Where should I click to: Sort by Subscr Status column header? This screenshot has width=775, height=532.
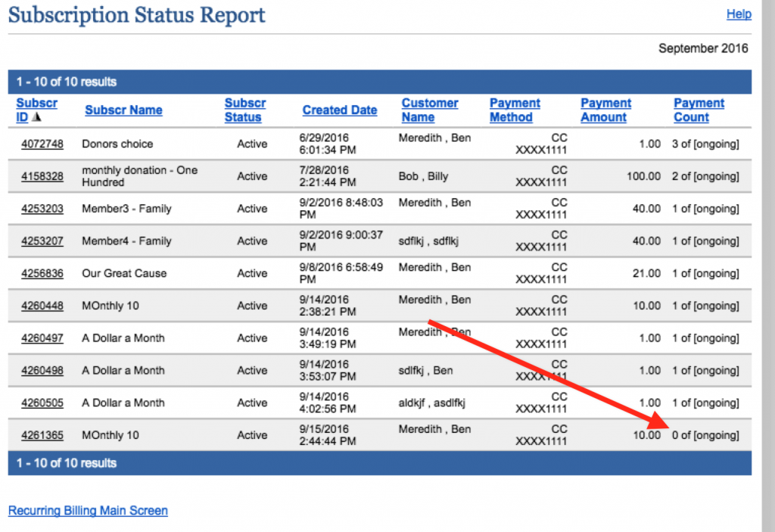pyautogui.click(x=245, y=110)
